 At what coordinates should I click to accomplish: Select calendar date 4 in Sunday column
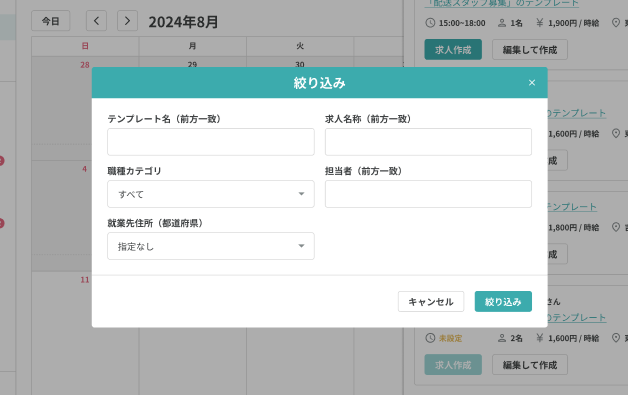[85, 169]
